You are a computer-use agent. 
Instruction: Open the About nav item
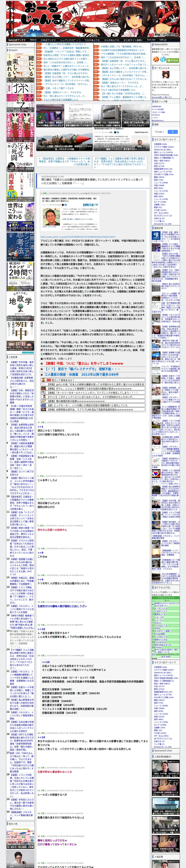pos(33,40)
